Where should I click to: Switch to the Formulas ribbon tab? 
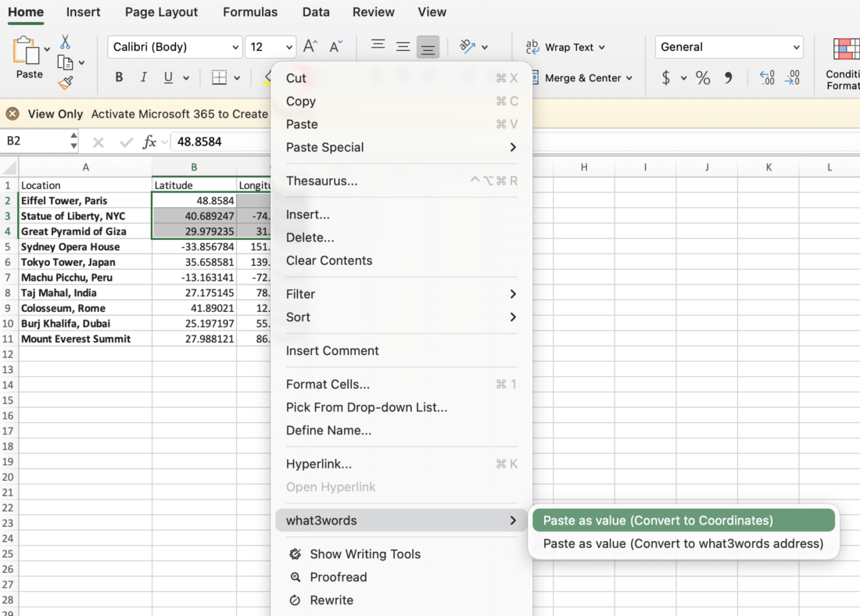[250, 13]
